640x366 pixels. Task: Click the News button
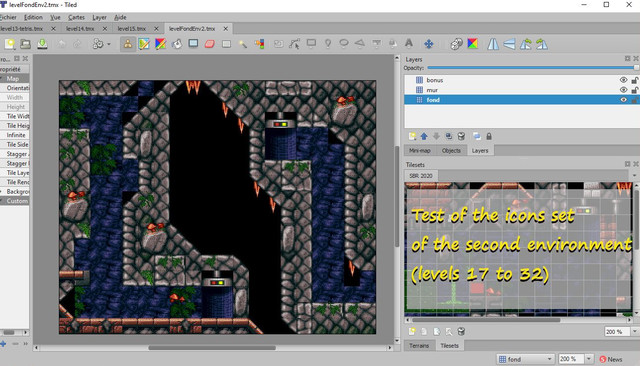click(611, 359)
